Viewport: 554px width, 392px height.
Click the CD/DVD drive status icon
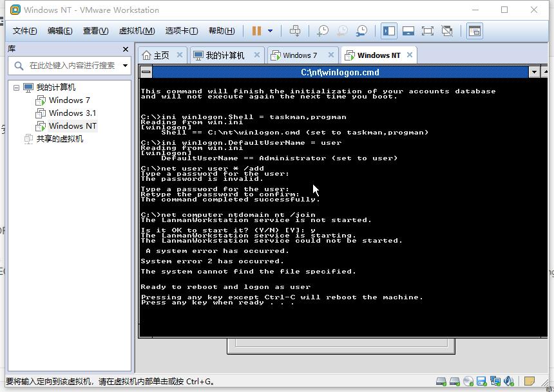[468, 382]
